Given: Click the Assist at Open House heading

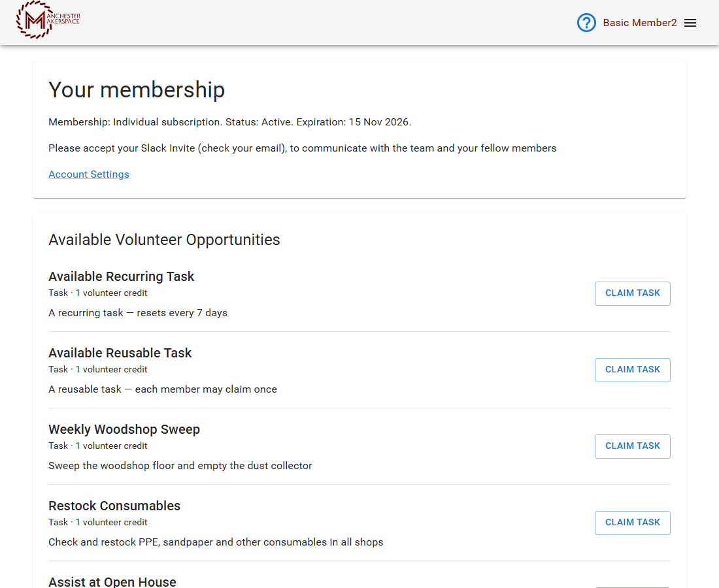Looking at the screenshot, I should (112, 582).
